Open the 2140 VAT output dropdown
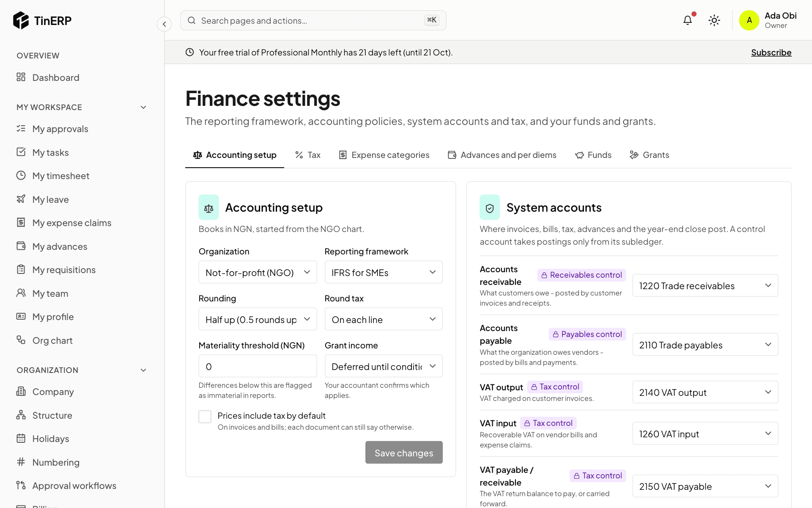Viewport: 812px width, 508px height. tap(705, 392)
